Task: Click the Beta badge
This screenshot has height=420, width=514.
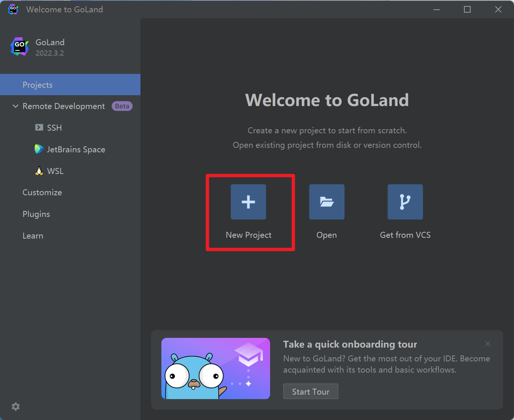Action: coord(122,106)
